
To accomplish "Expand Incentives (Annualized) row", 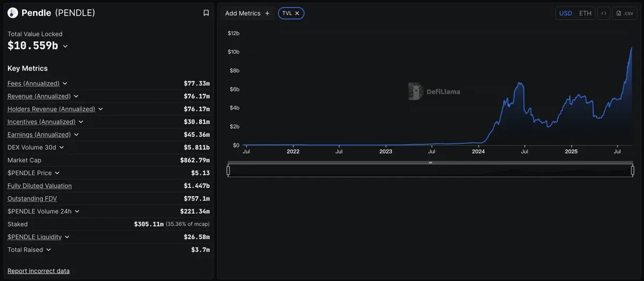I will [x=81, y=122].
